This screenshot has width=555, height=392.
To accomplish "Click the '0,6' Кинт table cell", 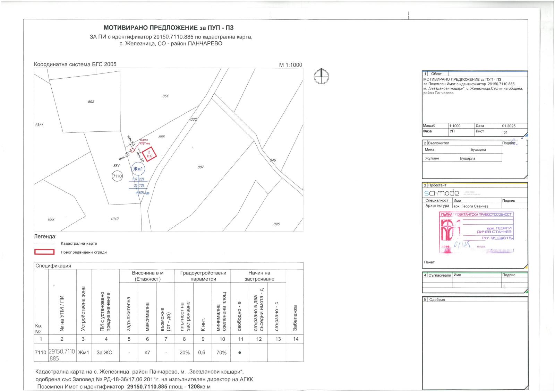I will 202,352.
